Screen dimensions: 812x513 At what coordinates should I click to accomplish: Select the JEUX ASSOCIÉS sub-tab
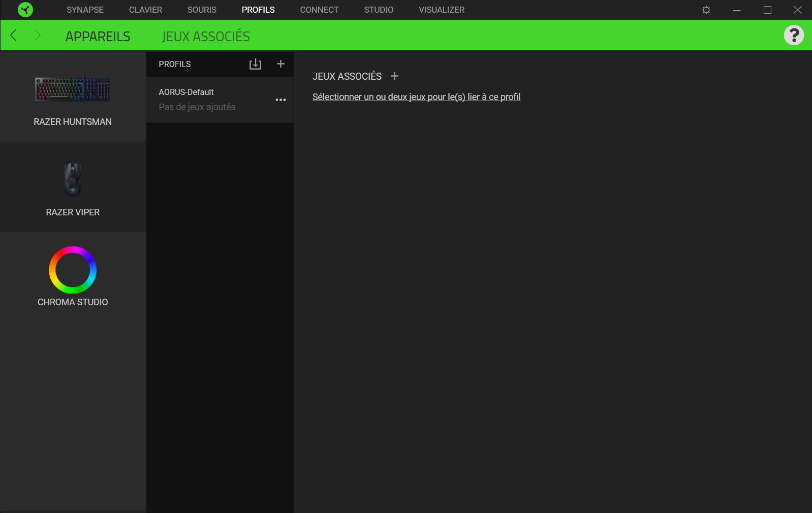(206, 36)
